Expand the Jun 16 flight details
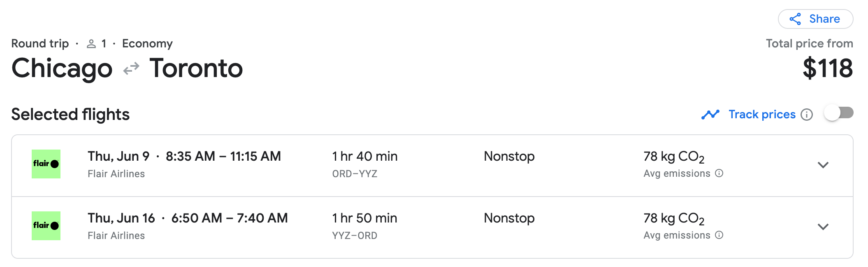This screenshot has height=267, width=868. [x=823, y=227]
